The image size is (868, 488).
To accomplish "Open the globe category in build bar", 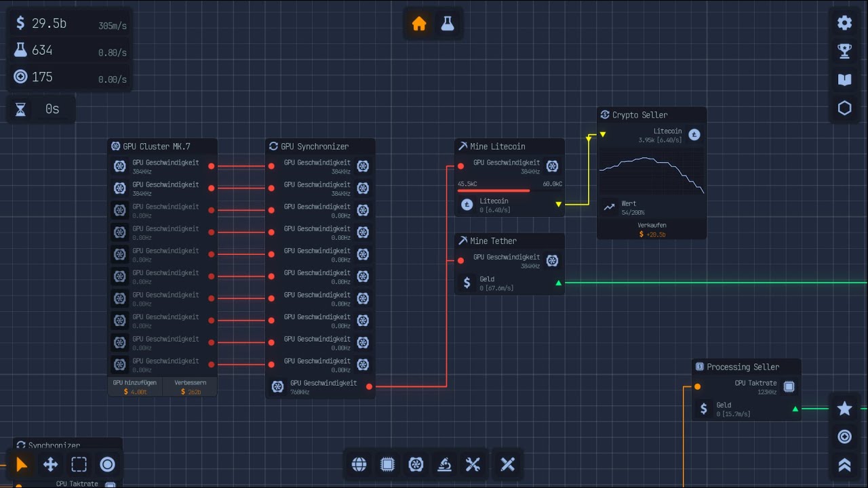I will point(359,464).
